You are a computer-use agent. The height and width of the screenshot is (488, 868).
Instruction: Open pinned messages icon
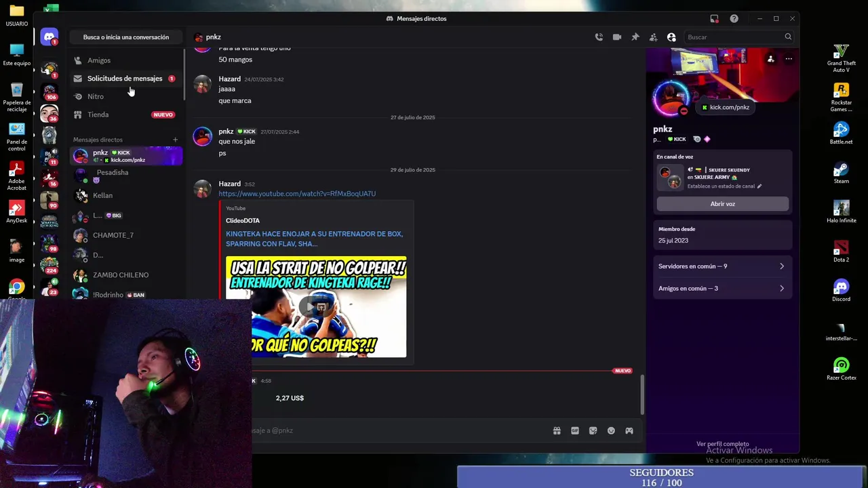click(635, 37)
